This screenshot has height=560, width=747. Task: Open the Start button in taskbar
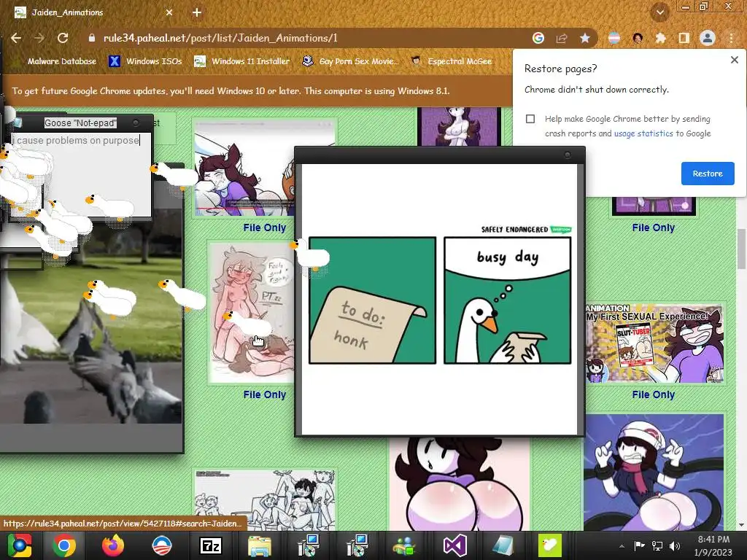tap(20, 545)
